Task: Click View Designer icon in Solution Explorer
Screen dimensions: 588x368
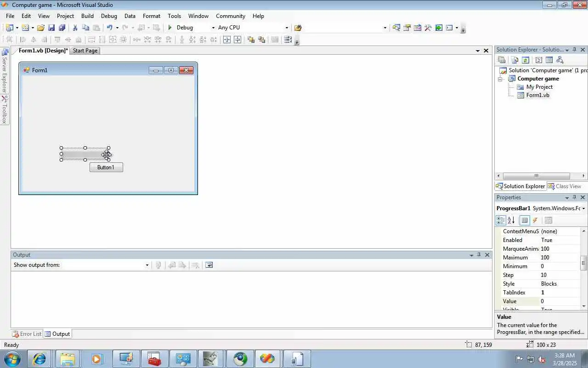Action: (x=549, y=60)
